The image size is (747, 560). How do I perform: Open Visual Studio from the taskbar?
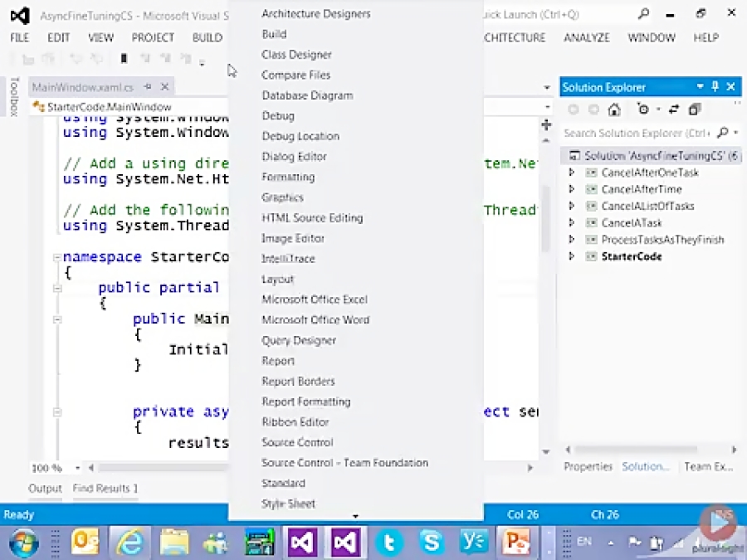[301, 543]
